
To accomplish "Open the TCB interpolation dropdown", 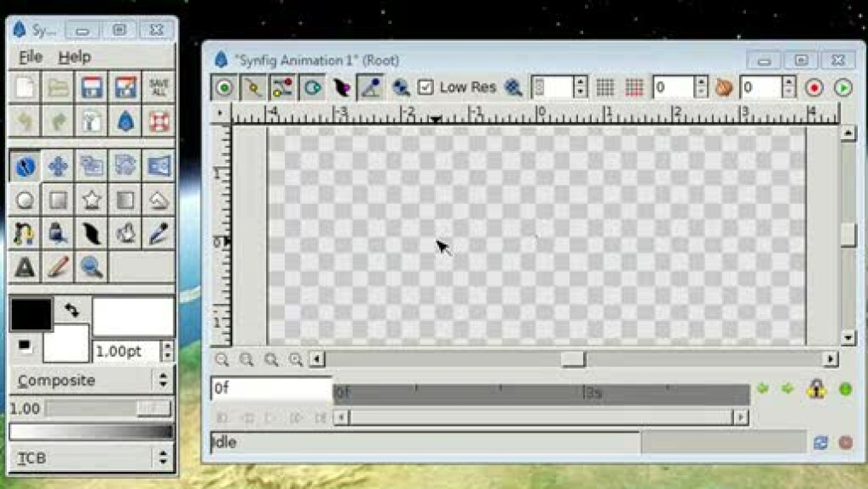I will pos(90,458).
